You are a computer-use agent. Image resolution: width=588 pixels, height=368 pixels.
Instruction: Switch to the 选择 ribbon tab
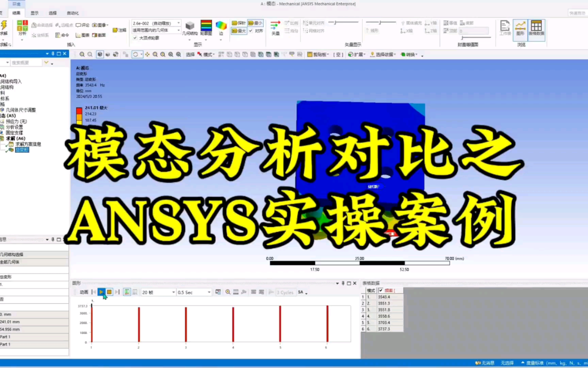point(52,13)
